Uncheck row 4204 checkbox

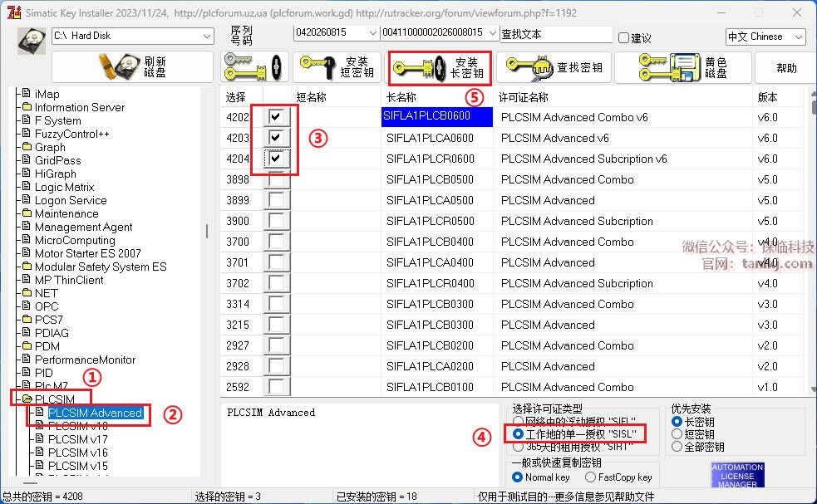(x=276, y=159)
